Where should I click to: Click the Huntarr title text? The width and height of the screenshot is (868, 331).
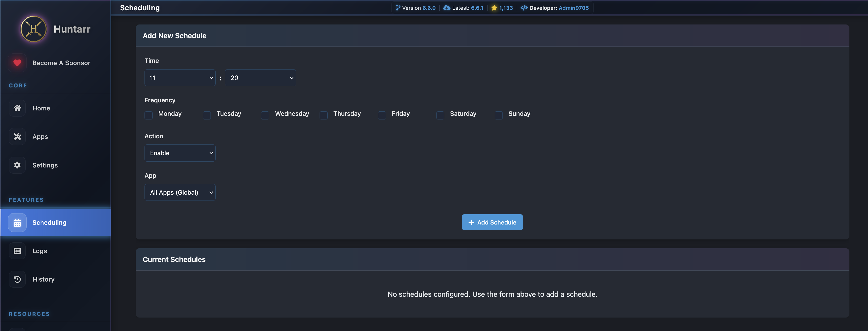(72, 29)
